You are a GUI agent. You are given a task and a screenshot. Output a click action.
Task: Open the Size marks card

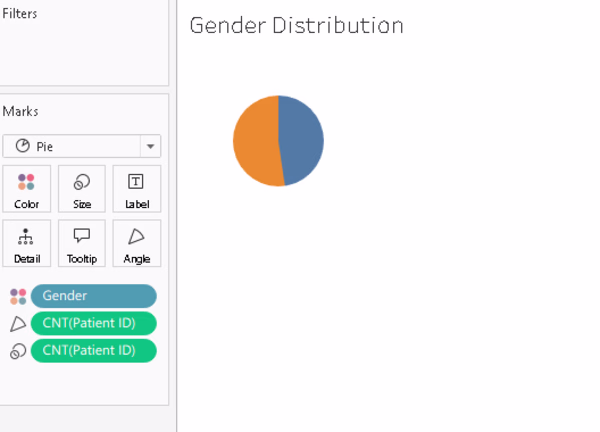coord(82,189)
